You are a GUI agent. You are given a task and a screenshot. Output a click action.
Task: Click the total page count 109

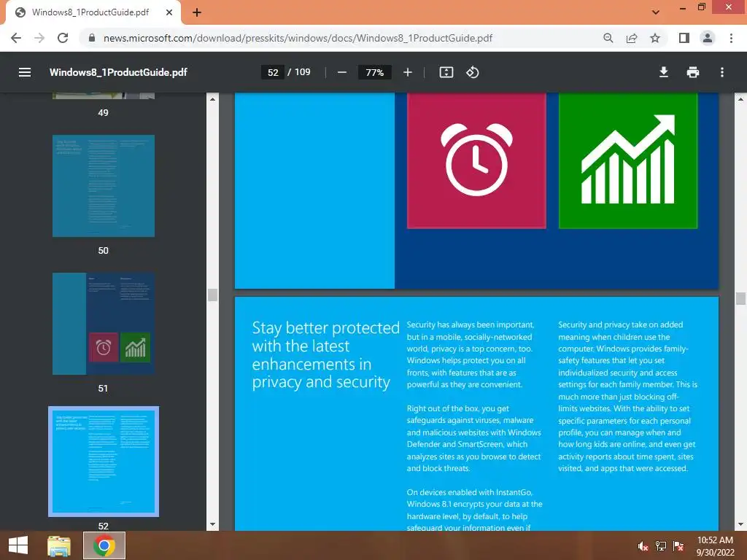[303, 72]
